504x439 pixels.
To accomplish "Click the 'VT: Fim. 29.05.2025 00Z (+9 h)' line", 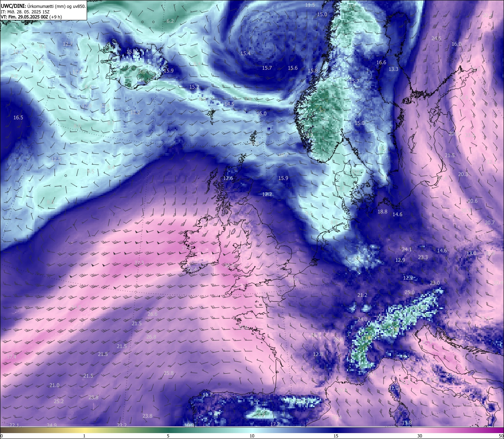I will (31, 17).
